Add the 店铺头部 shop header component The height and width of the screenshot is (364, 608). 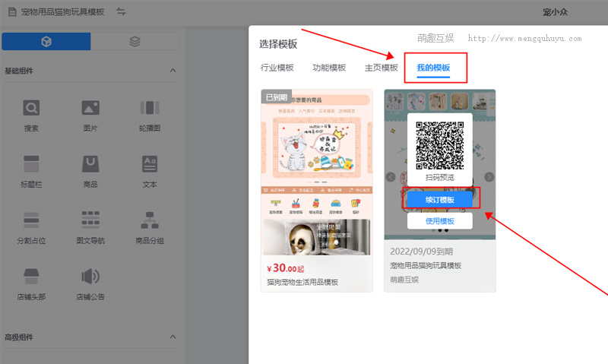31,283
